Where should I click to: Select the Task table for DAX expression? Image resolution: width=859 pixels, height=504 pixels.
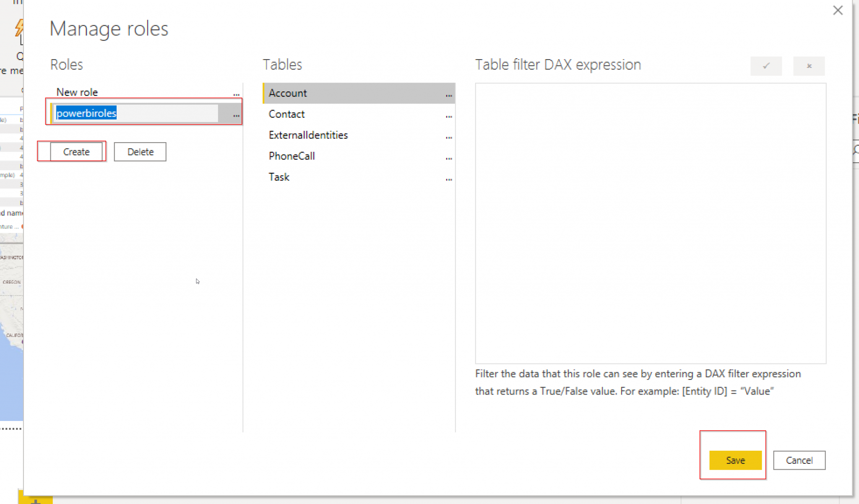[279, 177]
